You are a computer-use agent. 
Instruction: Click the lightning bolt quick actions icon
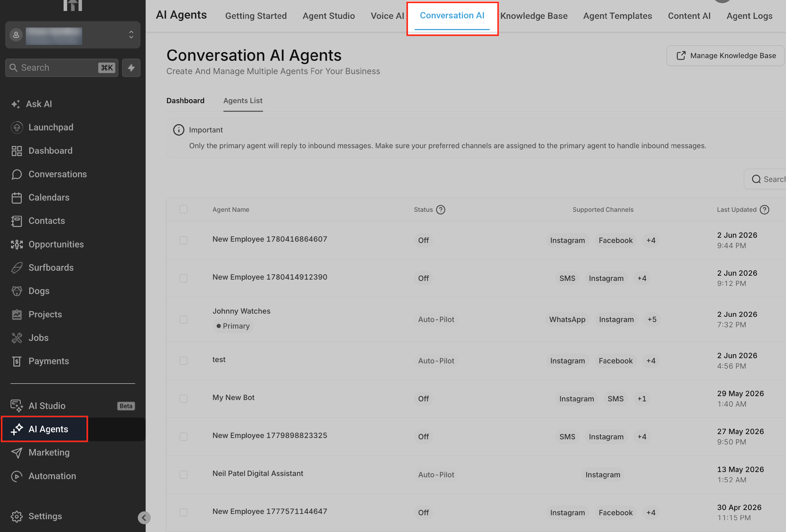pyautogui.click(x=131, y=68)
